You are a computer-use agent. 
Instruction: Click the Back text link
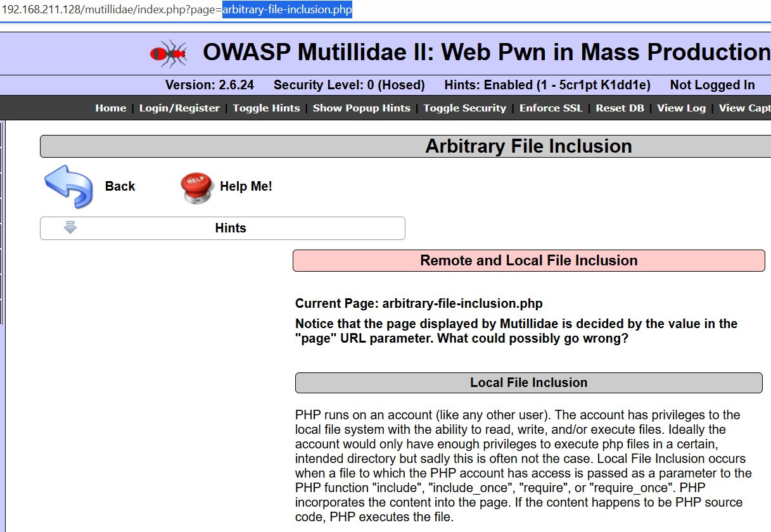[120, 186]
